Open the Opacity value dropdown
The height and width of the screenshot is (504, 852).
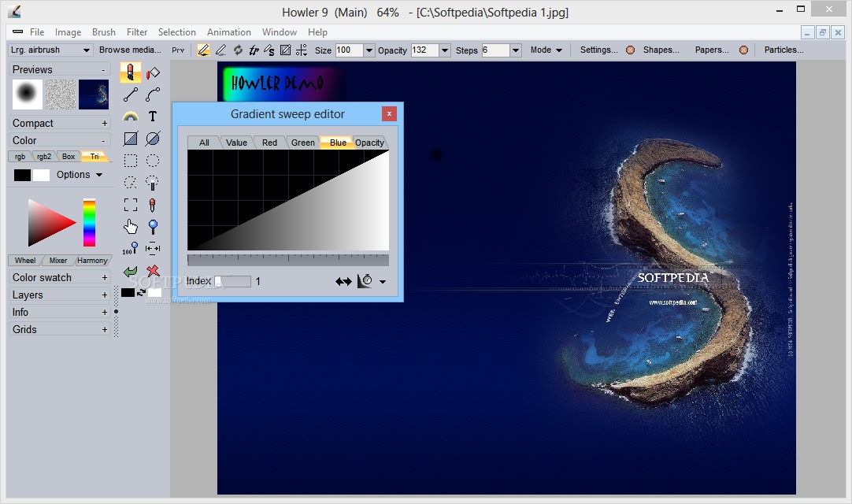click(444, 50)
